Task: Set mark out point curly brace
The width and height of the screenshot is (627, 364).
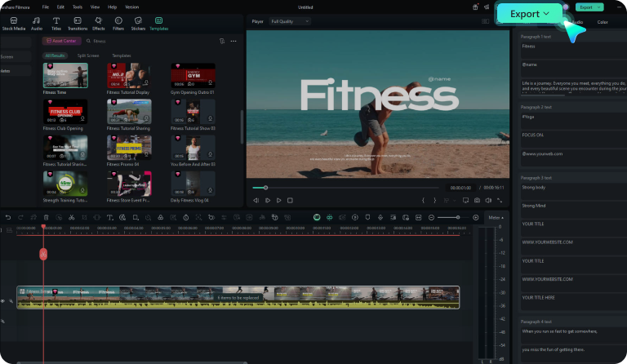Action: click(434, 200)
